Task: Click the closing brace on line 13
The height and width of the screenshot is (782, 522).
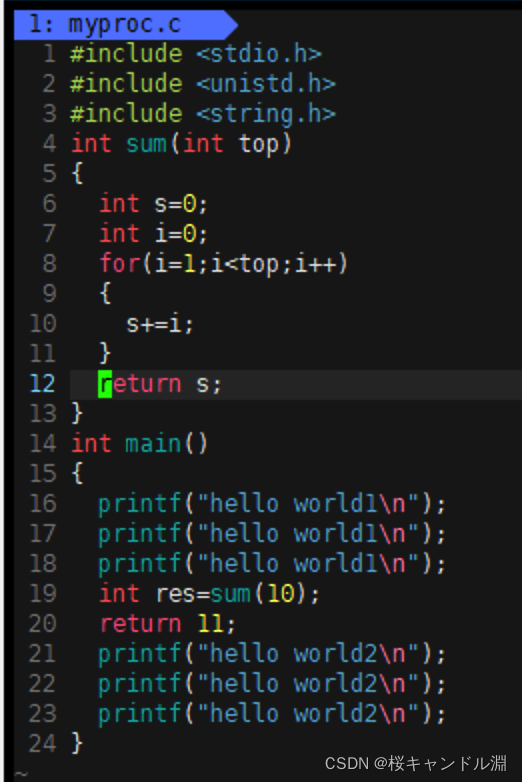Action: (x=77, y=414)
